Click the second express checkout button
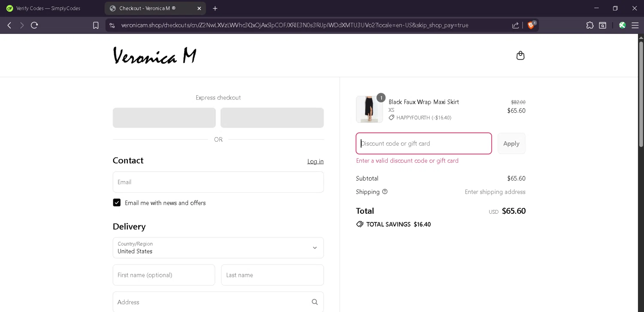 coord(272,118)
